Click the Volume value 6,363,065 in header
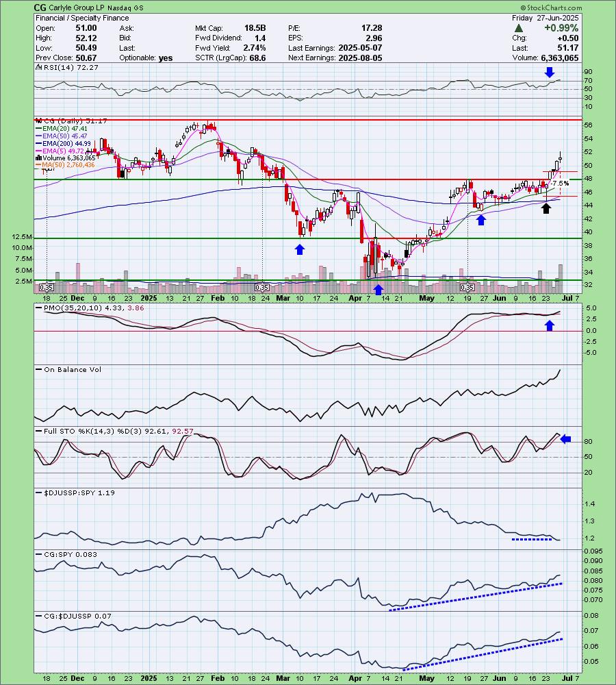The height and width of the screenshot is (685, 616). point(560,58)
